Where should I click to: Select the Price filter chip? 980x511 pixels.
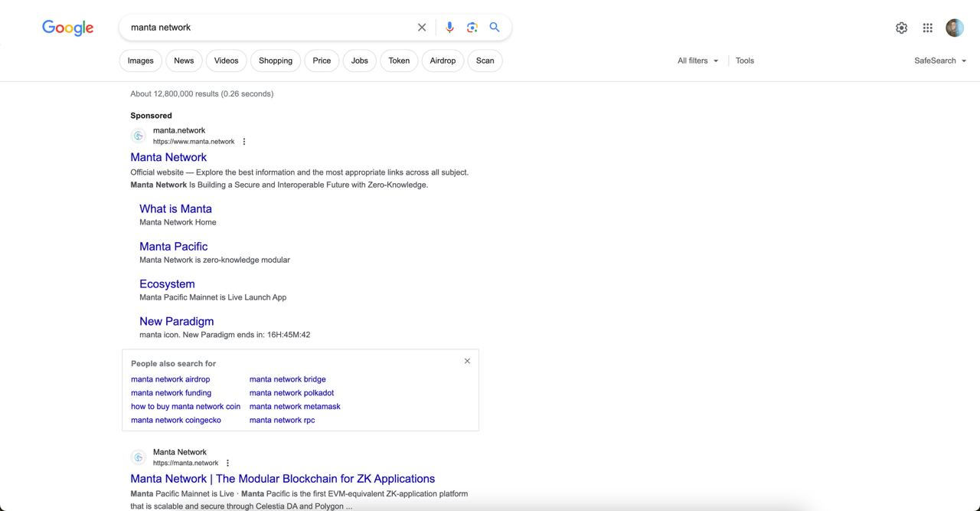tap(322, 61)
